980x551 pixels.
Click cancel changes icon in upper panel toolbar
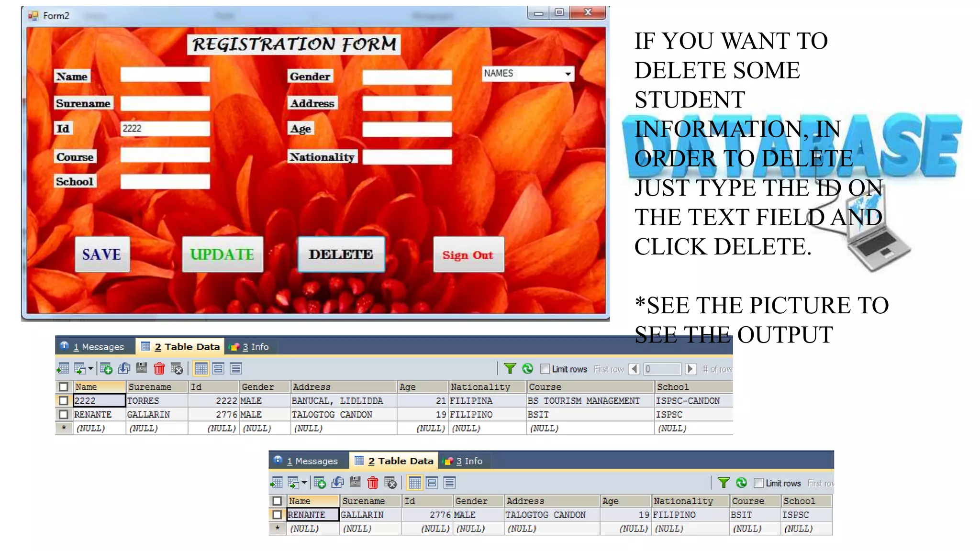[x=177, y=368]
